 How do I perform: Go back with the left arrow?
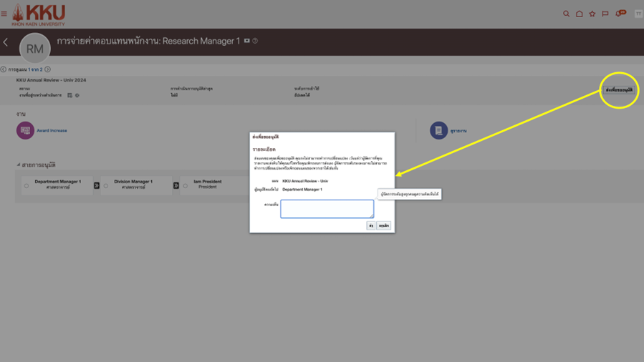pos(6,43)
